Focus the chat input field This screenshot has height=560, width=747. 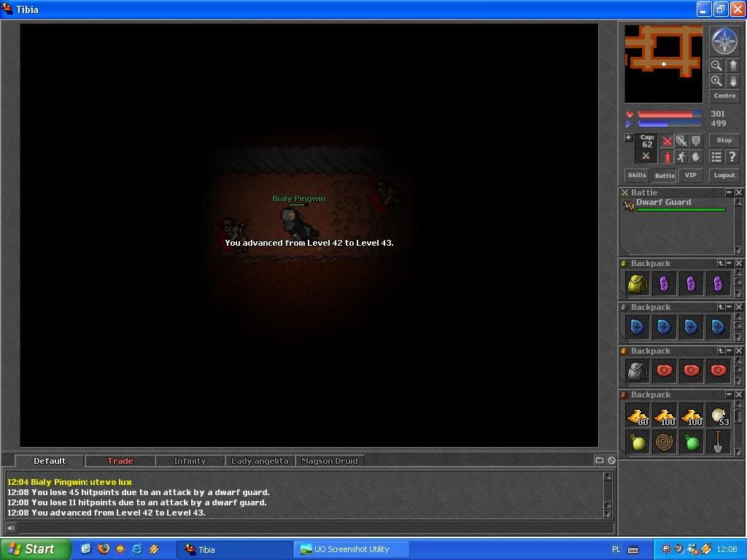coord(315,527)
